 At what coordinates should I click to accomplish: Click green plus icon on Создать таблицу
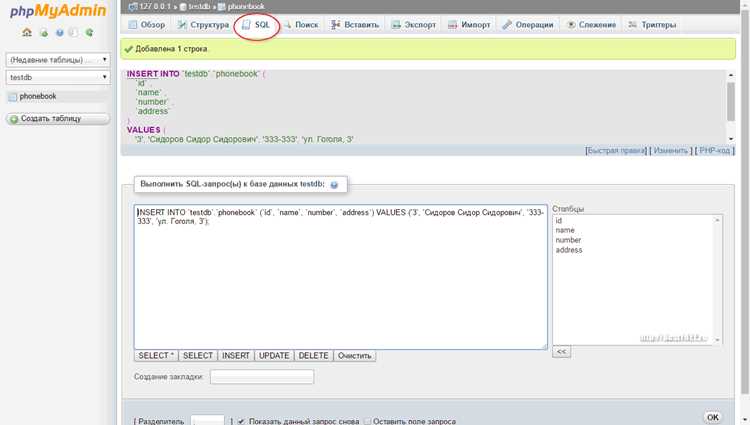click(x=14, y=119)
